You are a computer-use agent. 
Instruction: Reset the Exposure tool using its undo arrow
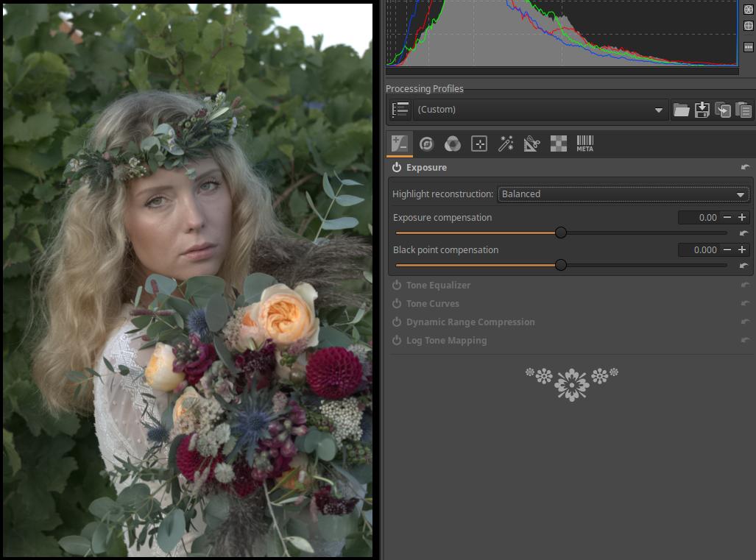(745, 168)
